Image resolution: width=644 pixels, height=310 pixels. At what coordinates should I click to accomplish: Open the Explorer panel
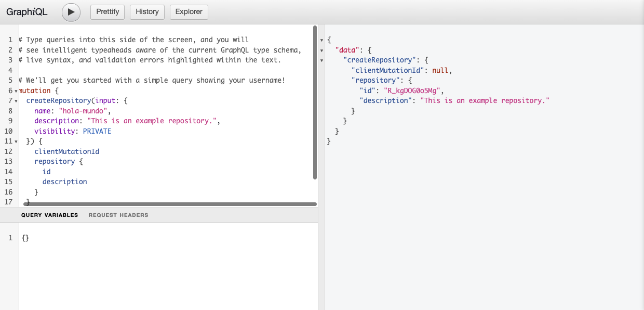tap(189, 12)
